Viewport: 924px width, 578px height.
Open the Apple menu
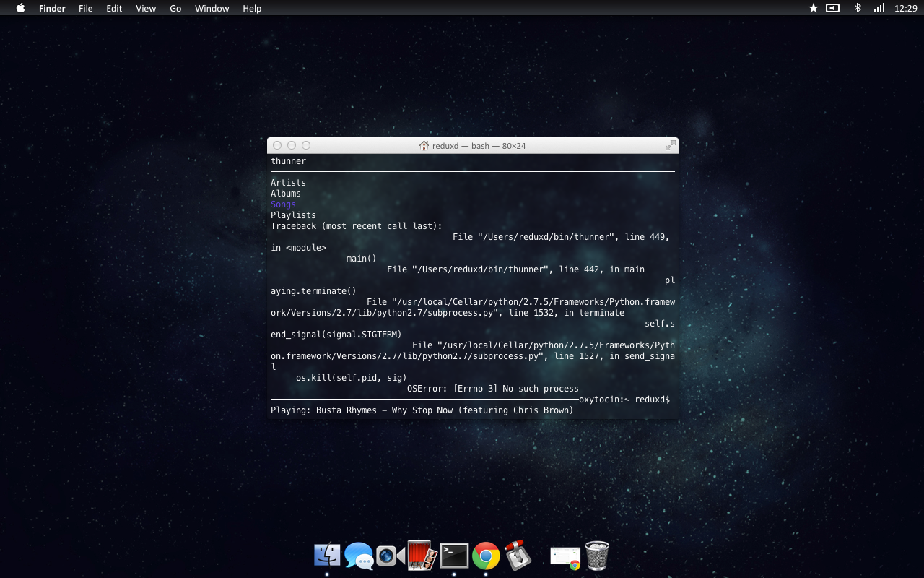[x=20, y=8]
